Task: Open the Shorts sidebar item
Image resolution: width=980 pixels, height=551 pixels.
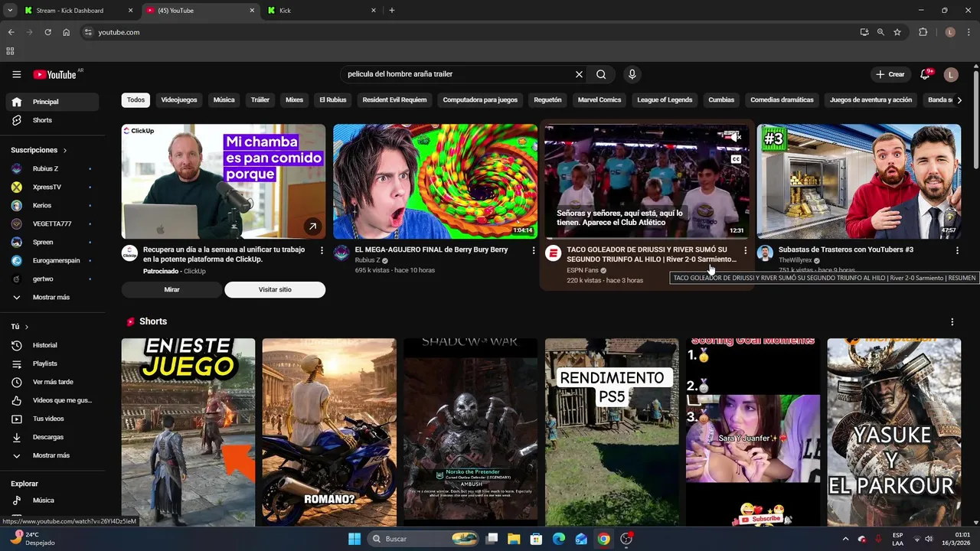Action: point(52,120)
